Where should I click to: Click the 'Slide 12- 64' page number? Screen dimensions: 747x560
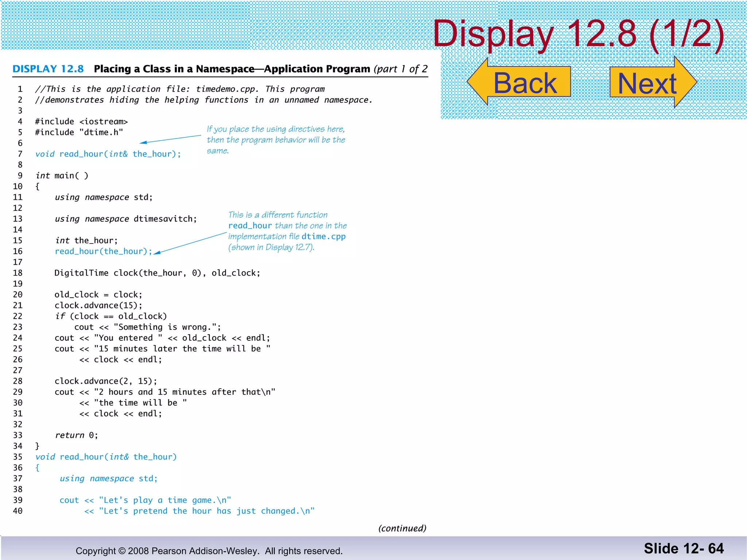click(684, 548)
